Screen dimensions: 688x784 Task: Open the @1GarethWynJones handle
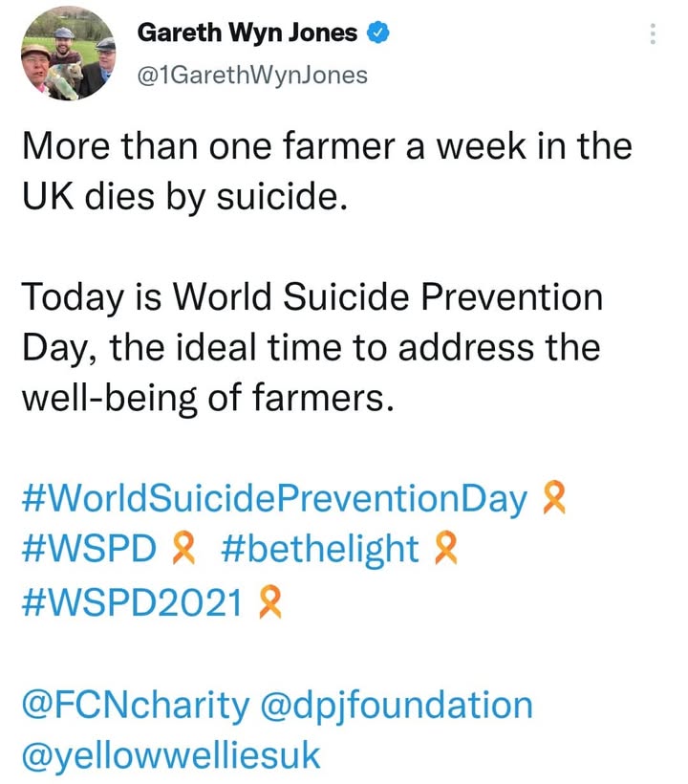coord(252,76)
